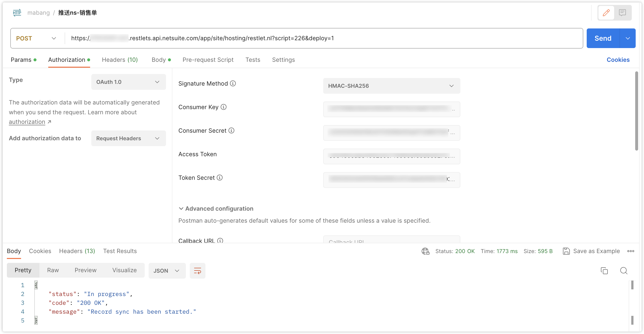
Task: Open response Cookies tab
Action: 40,251
